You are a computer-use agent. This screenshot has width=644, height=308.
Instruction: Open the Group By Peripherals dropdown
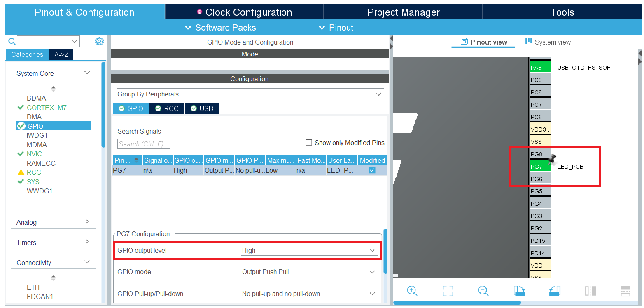click(250, 94)
